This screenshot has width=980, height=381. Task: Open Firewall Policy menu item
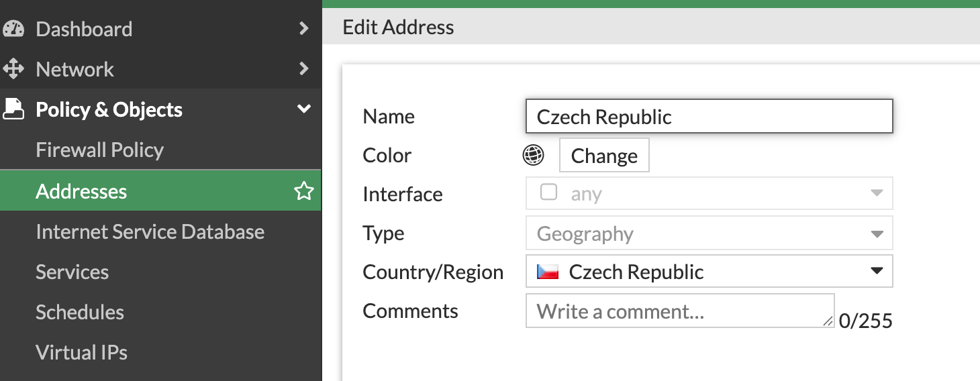[x=99, y=150]
